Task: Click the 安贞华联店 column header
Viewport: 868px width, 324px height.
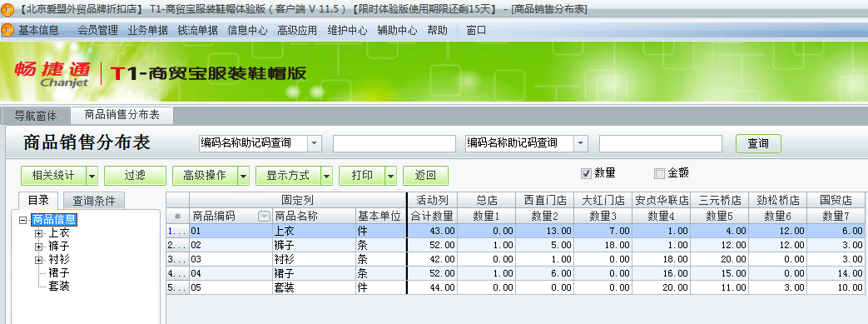Action: tap(661, 200)
